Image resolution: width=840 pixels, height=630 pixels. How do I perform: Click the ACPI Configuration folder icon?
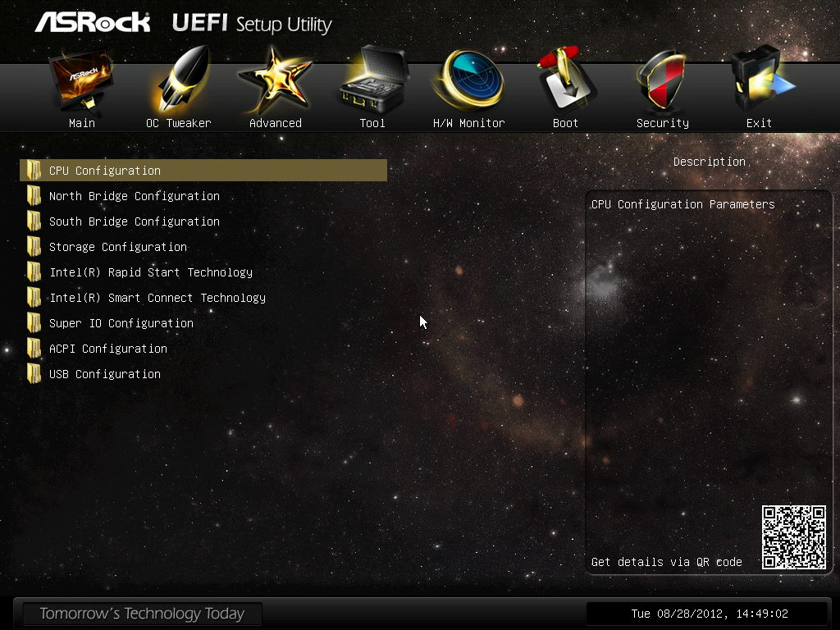34,349
